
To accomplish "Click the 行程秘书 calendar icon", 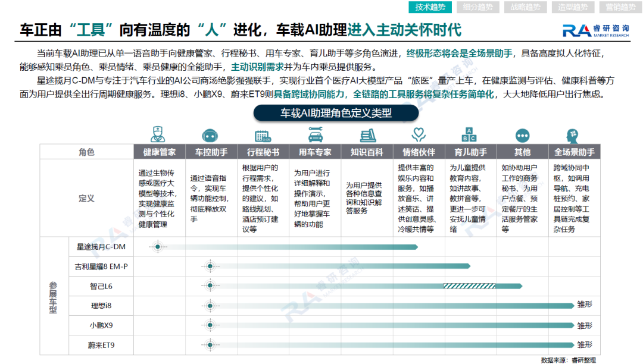I will pyautogui.click(x=263, y=136).
